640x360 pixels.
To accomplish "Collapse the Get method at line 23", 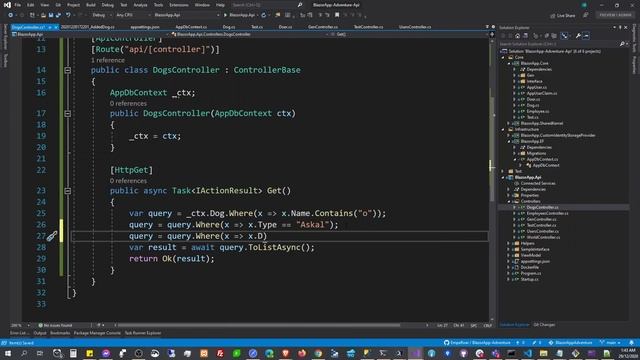I will [68, 191].
